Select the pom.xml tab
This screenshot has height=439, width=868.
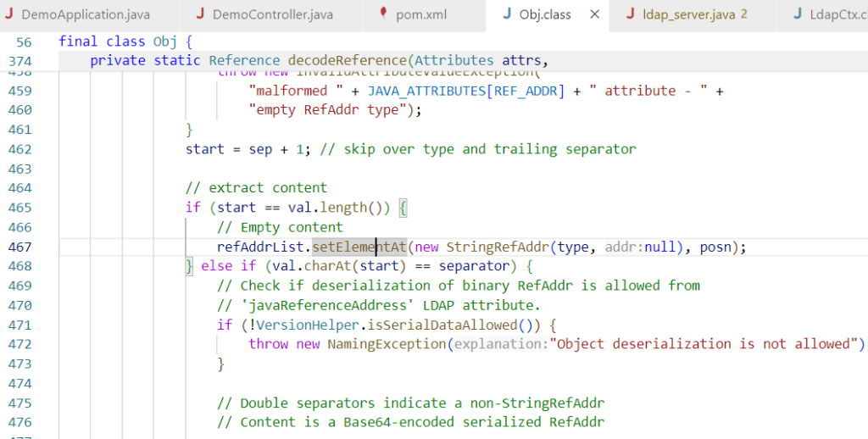[x=420, y=14]
